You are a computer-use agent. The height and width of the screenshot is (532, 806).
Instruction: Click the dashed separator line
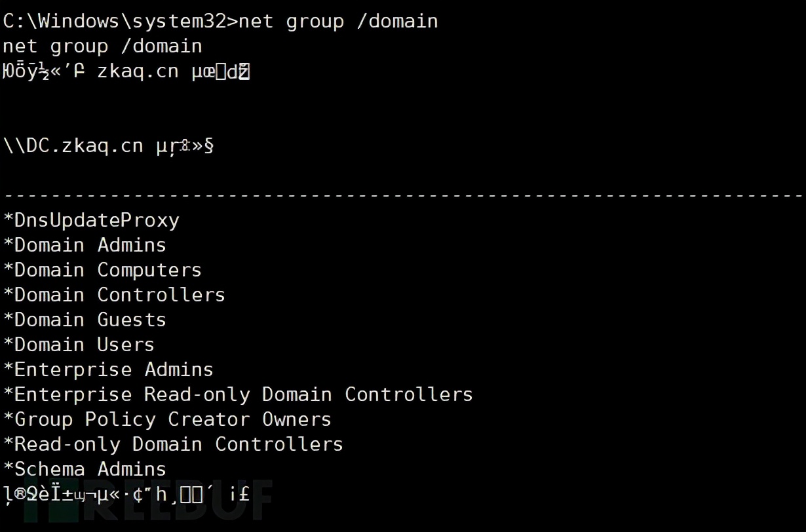(403, 195)
